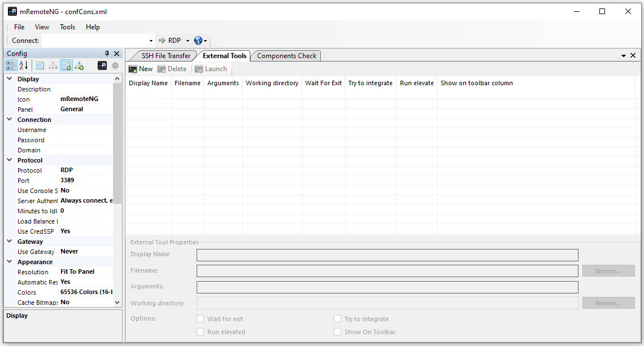Click the Categorized view icon in Config
644x346 pixels.
[11, 65]
